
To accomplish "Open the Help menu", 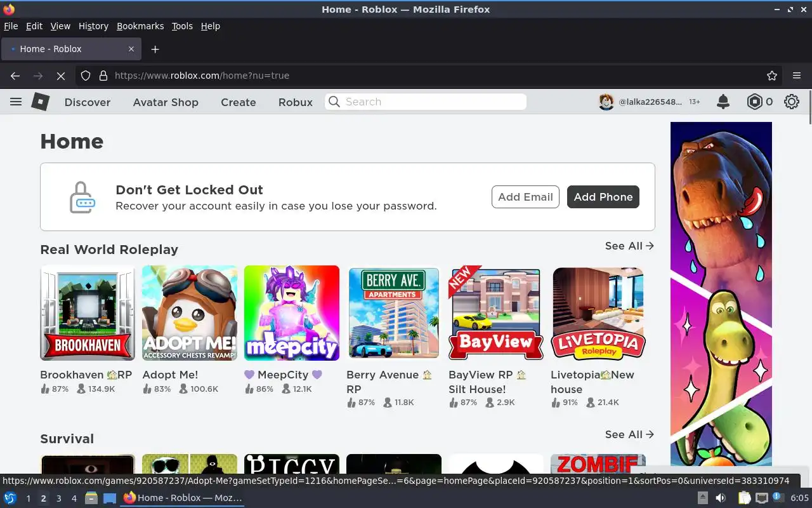I will (x=211, y=26).
